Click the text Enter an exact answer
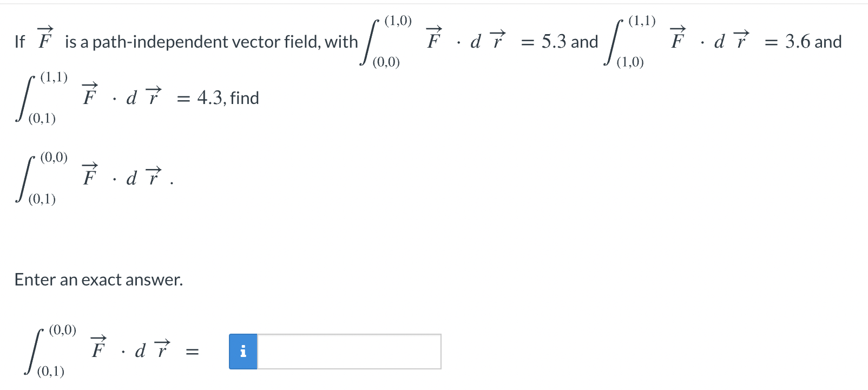The height and width of the screenshot is (390, 868). tap(99, 279)
